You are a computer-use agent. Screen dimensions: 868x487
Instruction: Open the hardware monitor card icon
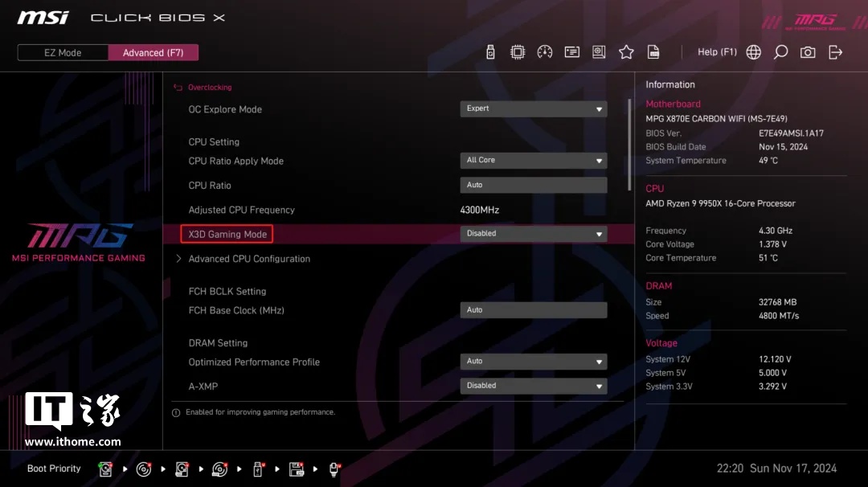(572, 52)
